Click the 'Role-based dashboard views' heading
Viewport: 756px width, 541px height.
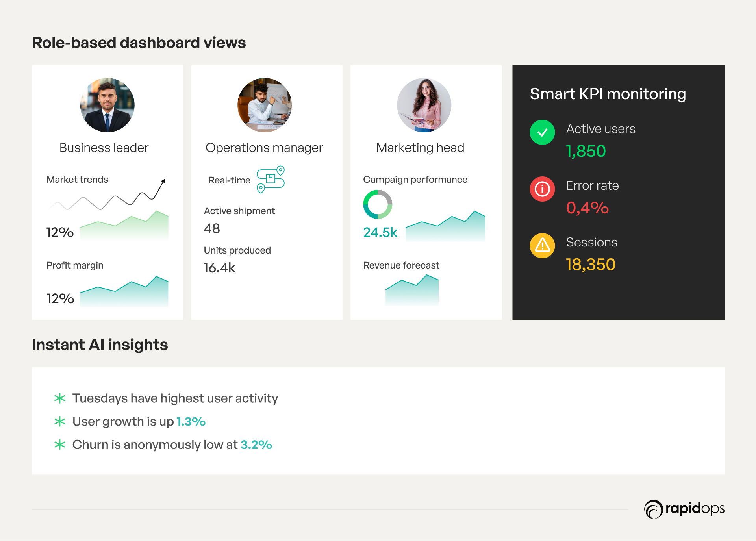tap(139, 43)
